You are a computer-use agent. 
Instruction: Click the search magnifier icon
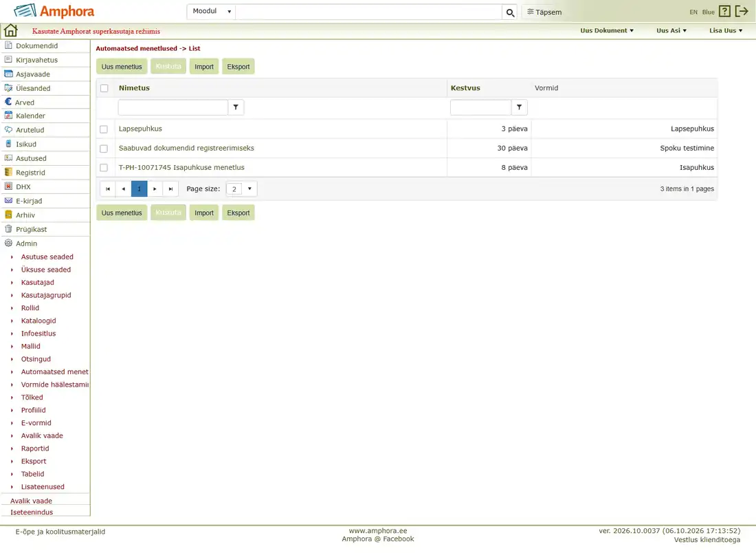coord(510,12)
